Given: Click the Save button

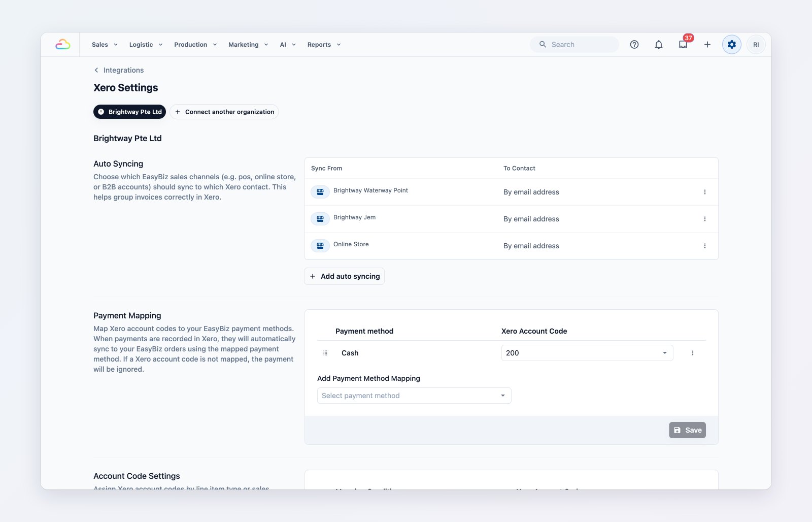Looking at the screenshot, I should 687,430.
